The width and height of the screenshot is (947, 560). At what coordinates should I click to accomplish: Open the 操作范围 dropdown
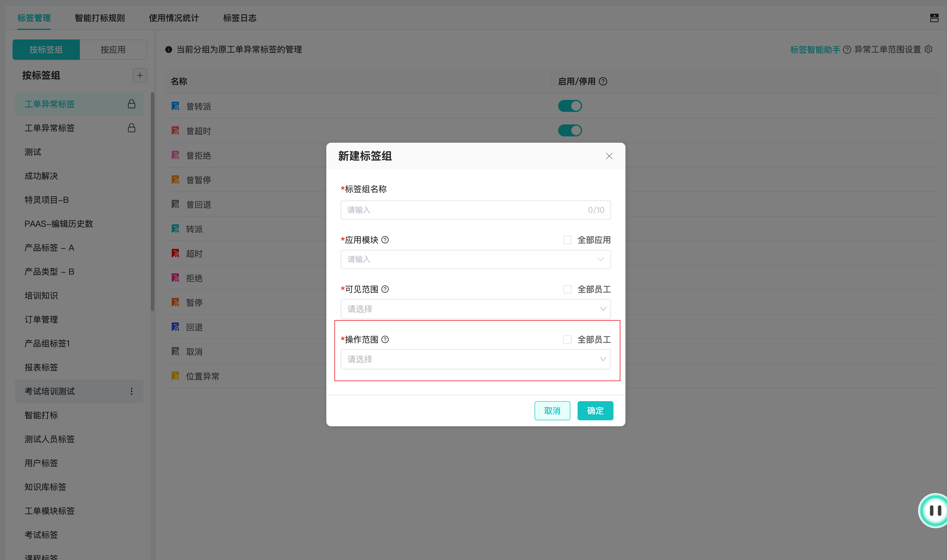click(x=475, y=359)
